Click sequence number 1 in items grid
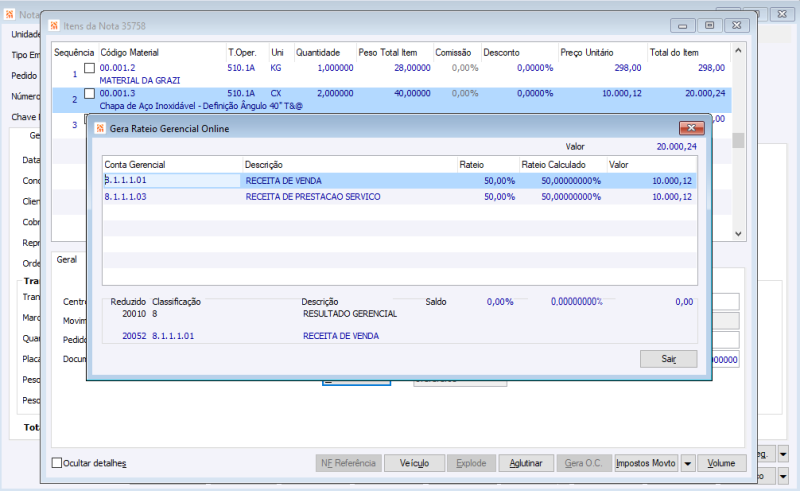800x491 pixels. tap(75, 74)
